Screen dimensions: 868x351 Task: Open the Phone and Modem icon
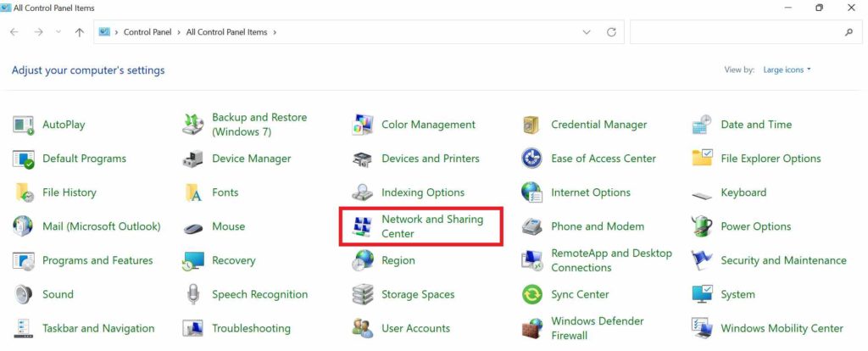coord(532,226)
